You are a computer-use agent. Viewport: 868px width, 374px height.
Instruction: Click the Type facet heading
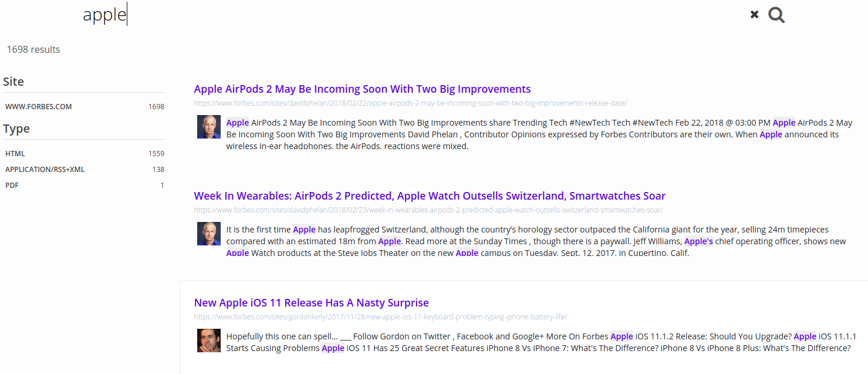point(16,129)
